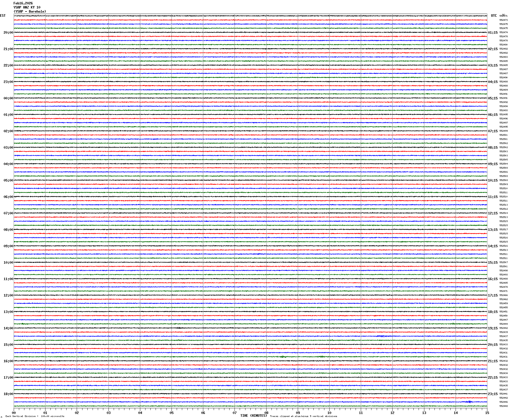Click the blue signal burst near minute 14
Image resolution: width=509 pixels, height=420 pixels.
[469, 402]
